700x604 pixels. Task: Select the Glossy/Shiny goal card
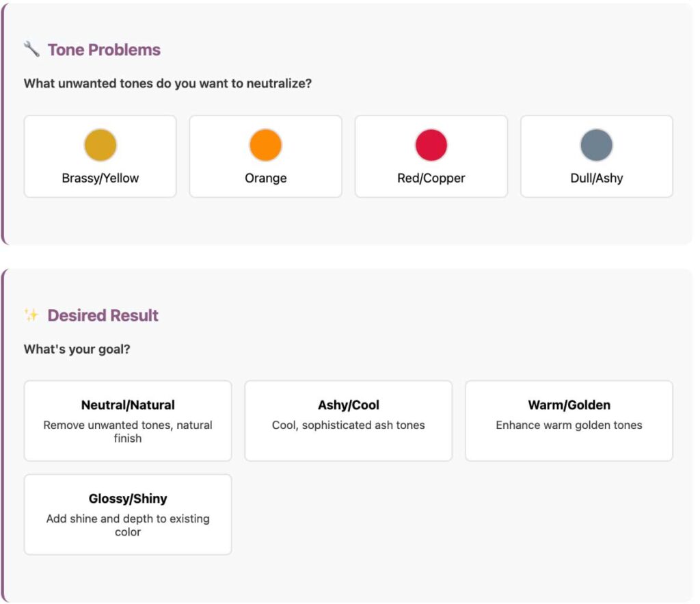tap(128, 514)
